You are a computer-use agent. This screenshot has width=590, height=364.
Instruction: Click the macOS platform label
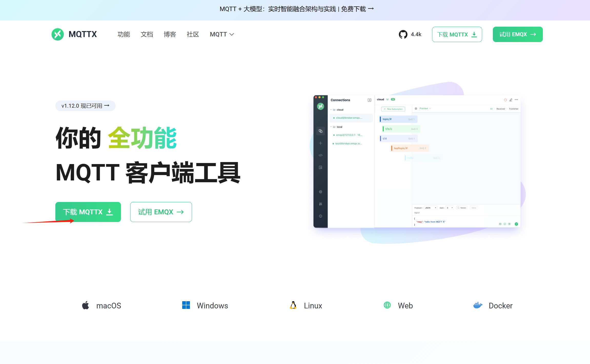click(x=109, y=306)
